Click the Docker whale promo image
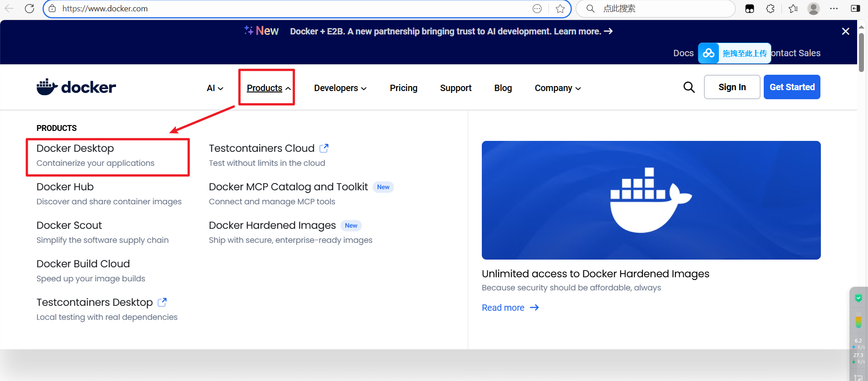Viewport: 868px width, 381px height. (651, 200)
